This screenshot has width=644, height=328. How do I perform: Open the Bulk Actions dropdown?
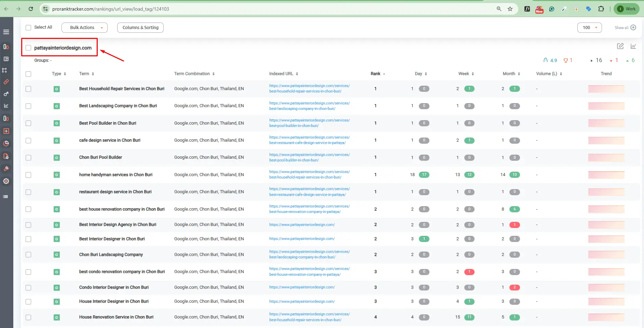tap(84, 28)
